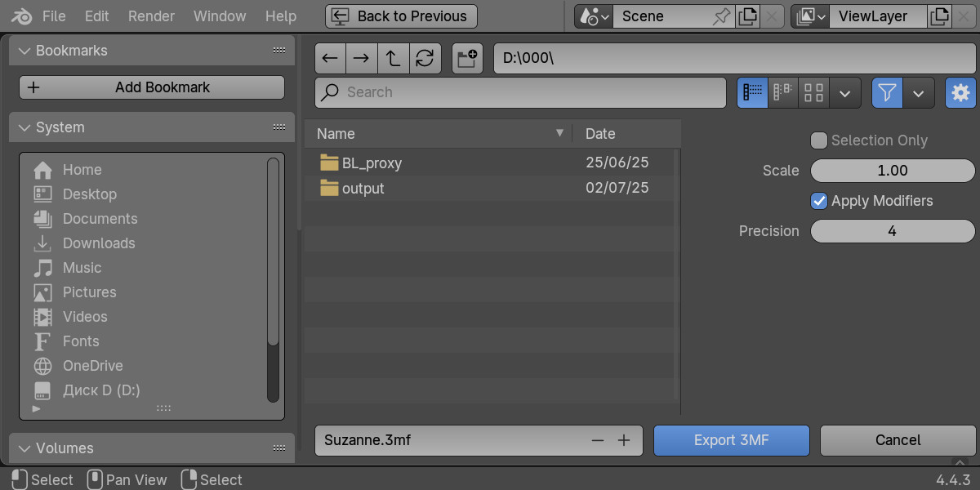The image size is (980, 490).
Task: Open filter settings dropdown arrow
Action: click(x=919, y=92)
